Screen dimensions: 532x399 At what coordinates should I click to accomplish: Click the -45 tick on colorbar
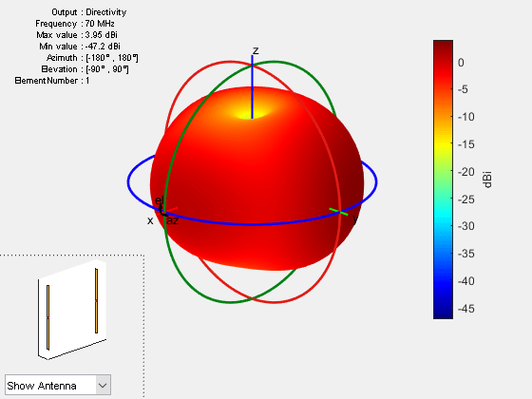(465, 309)
